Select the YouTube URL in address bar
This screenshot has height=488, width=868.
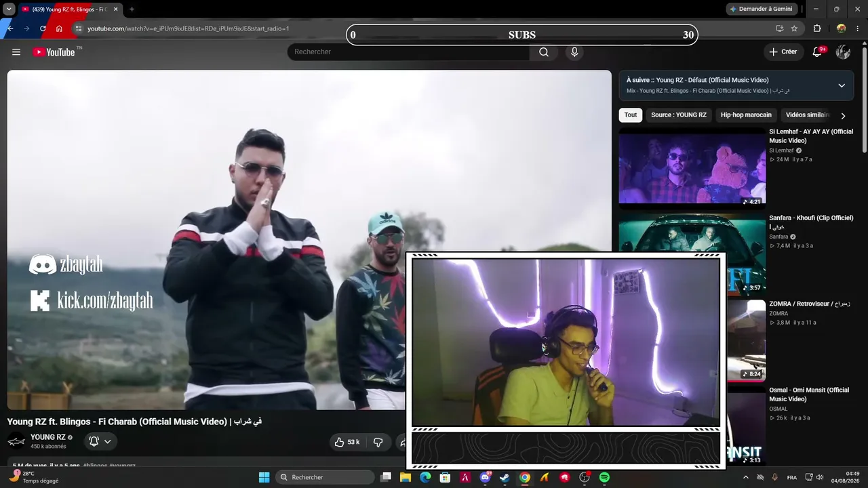click(x=189, y=28)
